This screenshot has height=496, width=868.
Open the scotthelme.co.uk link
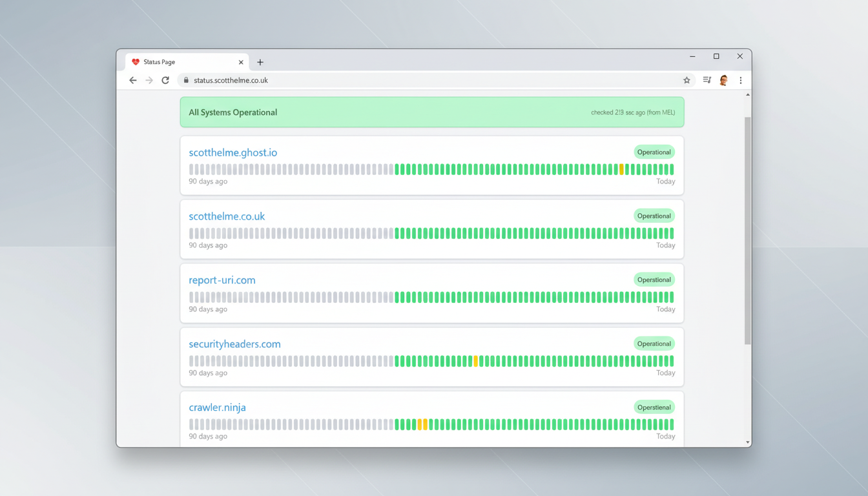coord(227,216)
